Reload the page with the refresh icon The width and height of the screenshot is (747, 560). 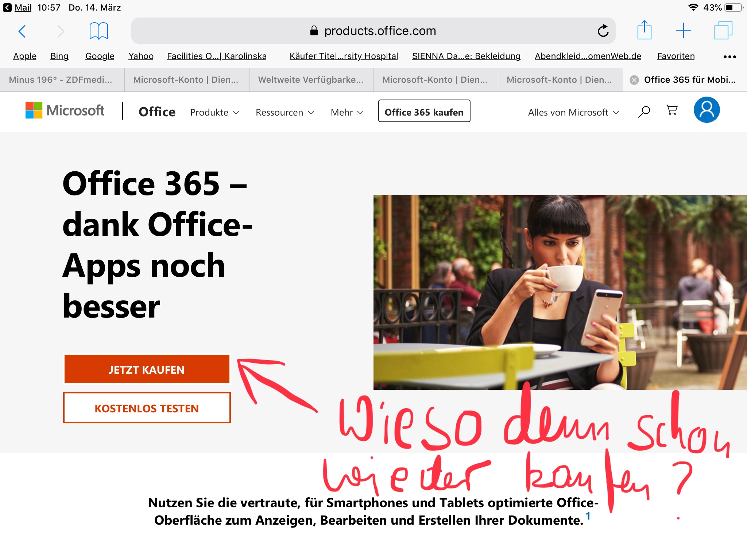(603, 31)
